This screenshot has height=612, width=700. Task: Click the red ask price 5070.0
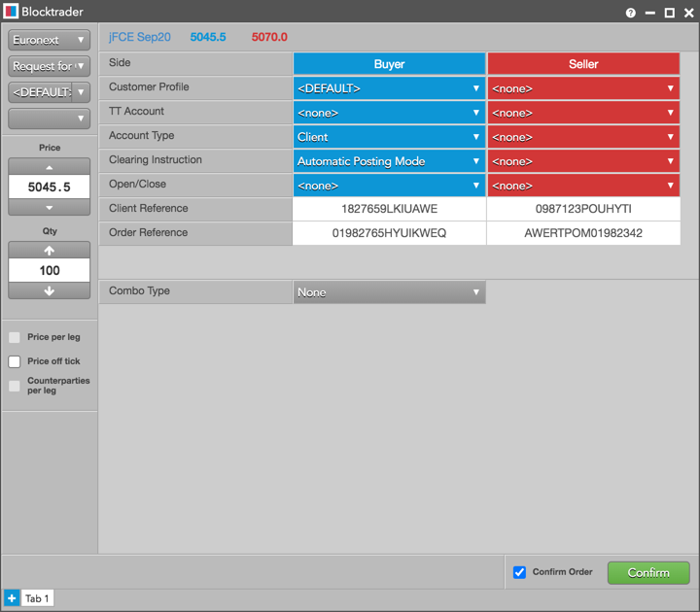(269, 37)
